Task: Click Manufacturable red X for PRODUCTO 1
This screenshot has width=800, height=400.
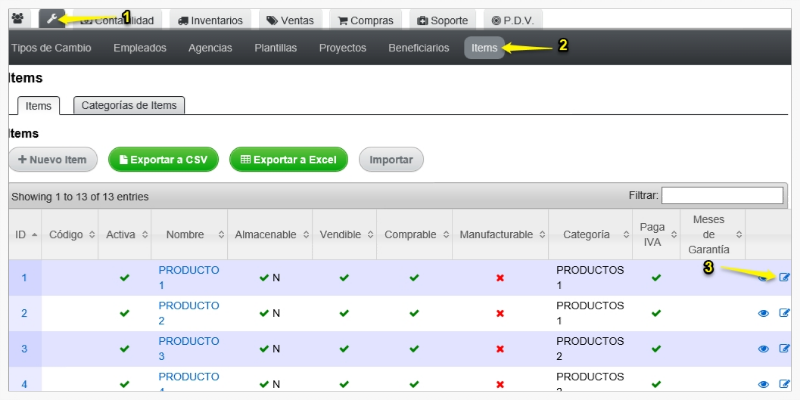Action: (500, 278)
